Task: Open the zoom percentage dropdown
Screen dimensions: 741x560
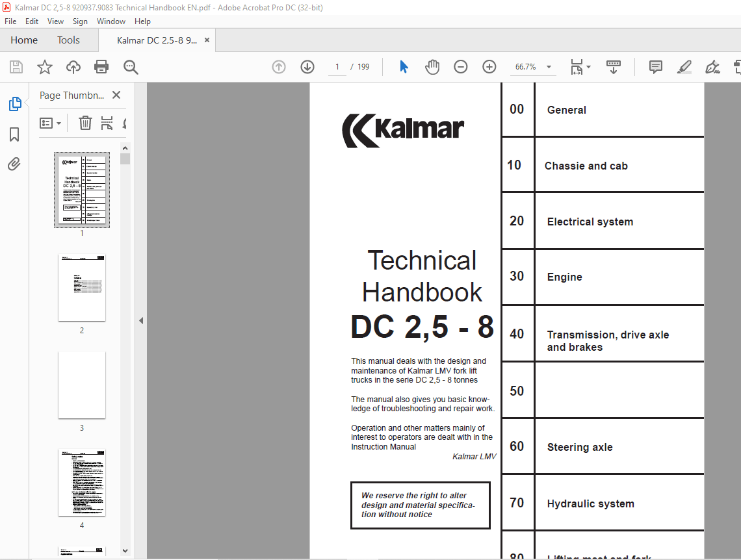Action: click(x=548, y=66)
